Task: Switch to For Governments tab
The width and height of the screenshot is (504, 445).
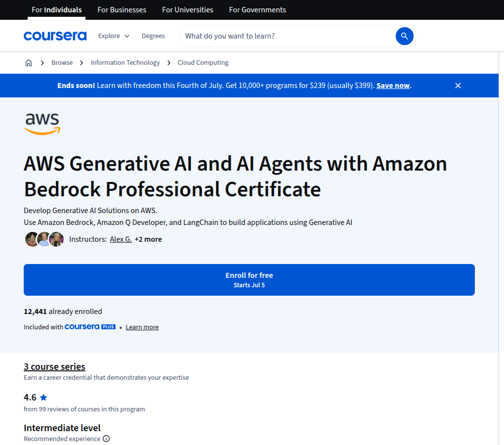Action: [x=257, y=10]
